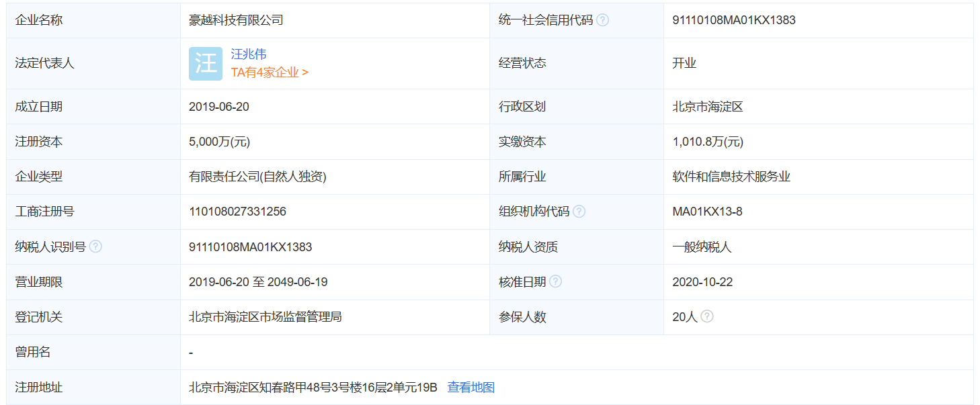Viewport: 980px width, 405px height.
Task: Click taxpayer ID value in 纳税人识别号 row
Action: pyautogui.click(x=251, y=246)
